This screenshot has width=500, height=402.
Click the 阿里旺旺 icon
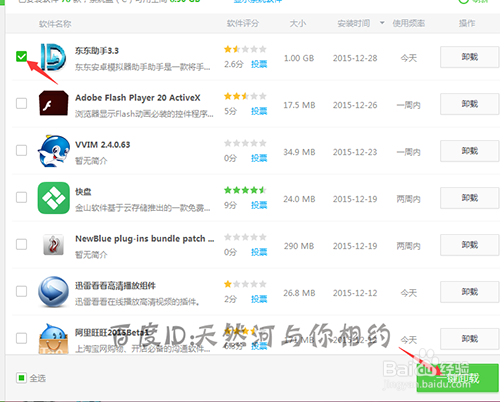tap(53, 339)
